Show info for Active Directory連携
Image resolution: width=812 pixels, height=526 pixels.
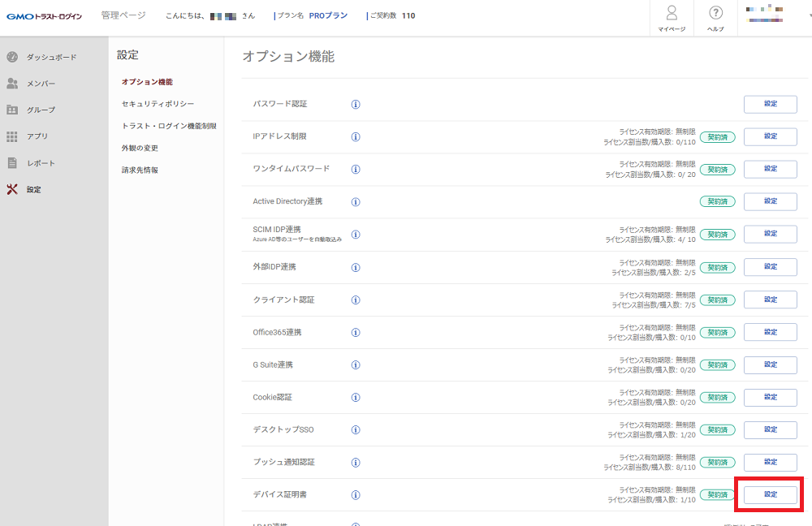click(x=356, y=201)
